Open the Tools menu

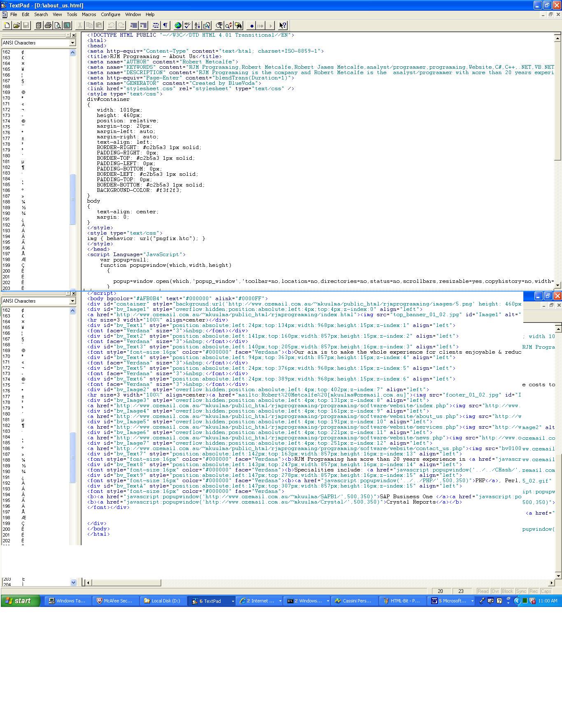(72, 14)
